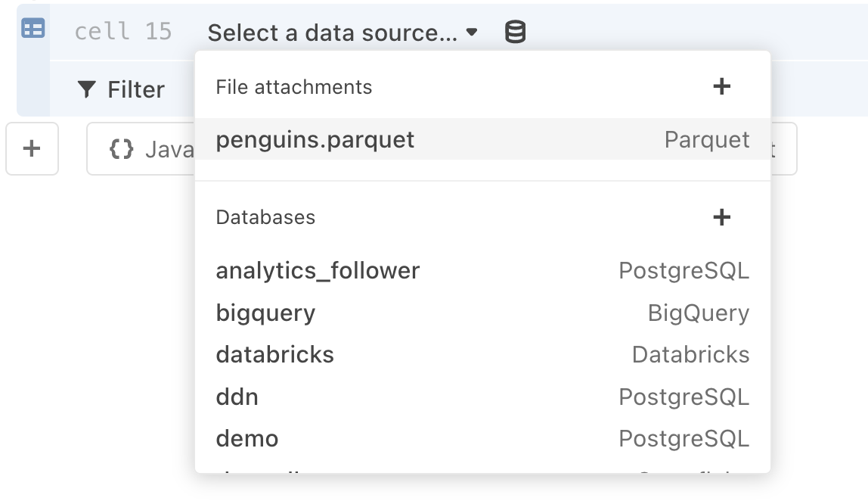Click the 'File attachments' section header

click(x=293, y=87)
